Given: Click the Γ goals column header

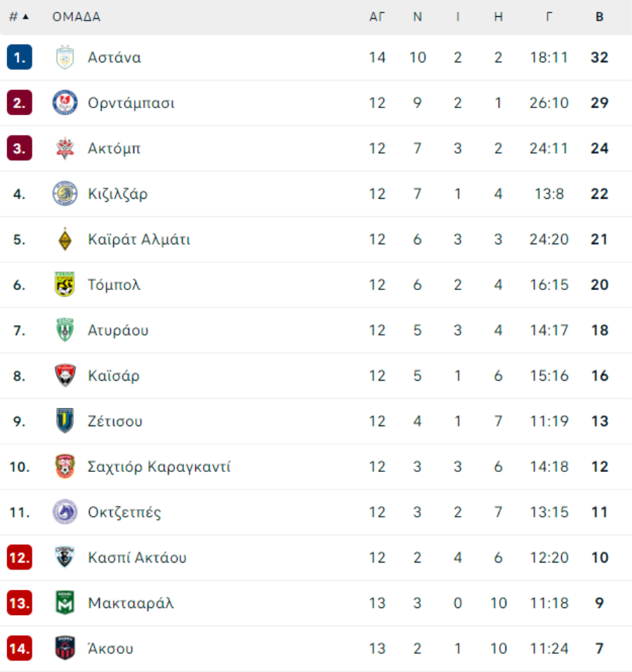Looking at the screenshot, I should [x=549, y=17].
